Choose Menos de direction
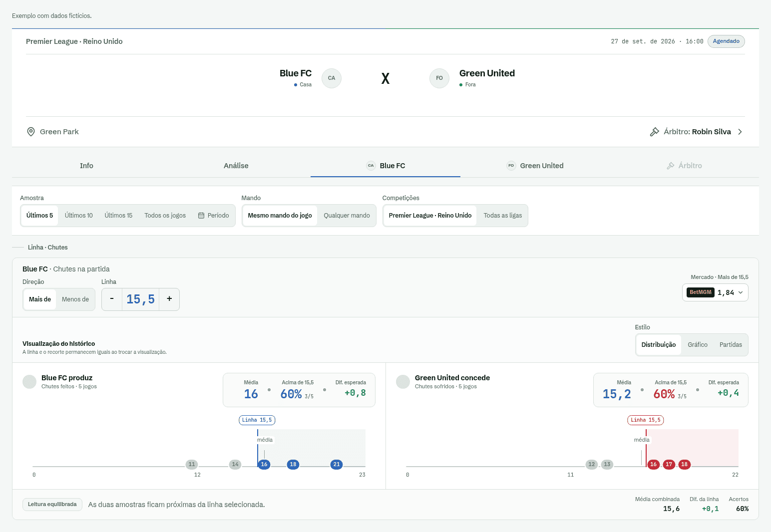 (75, 299)
